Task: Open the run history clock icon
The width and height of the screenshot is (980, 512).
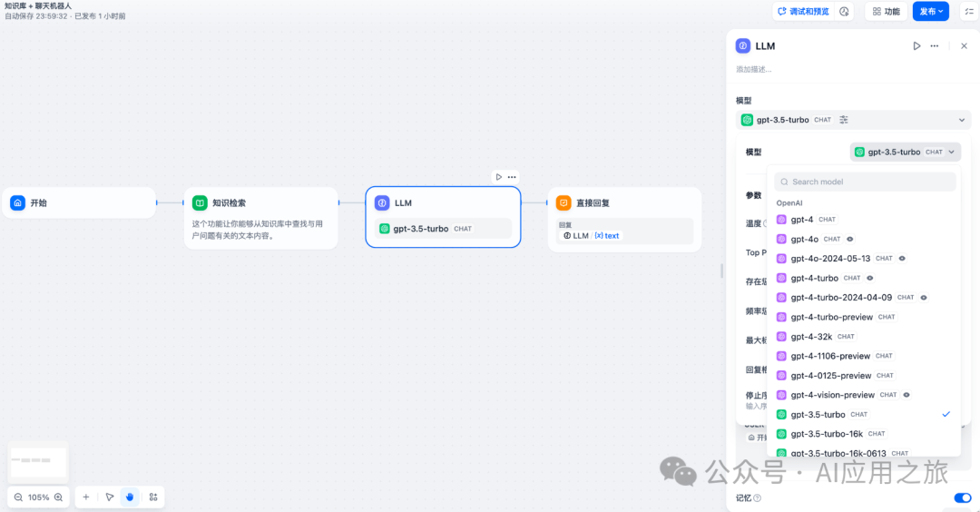Action: 845,11
